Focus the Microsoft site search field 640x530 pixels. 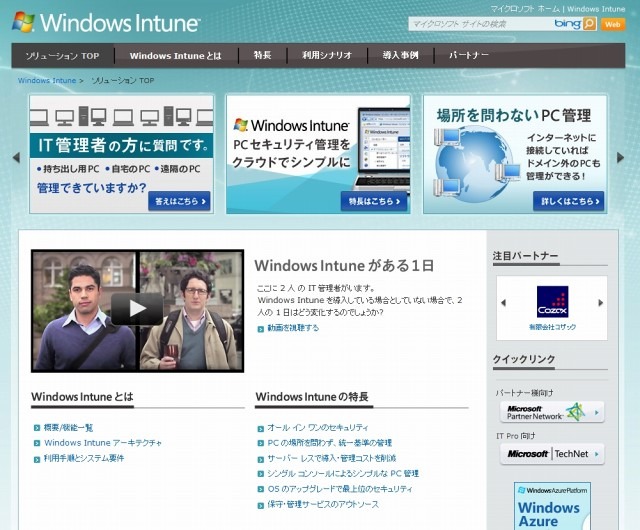(x=480, y=24)
